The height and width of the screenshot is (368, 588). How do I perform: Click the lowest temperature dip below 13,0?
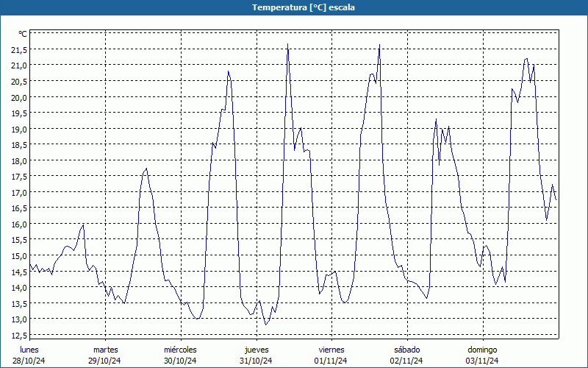(x=266, y=325)
